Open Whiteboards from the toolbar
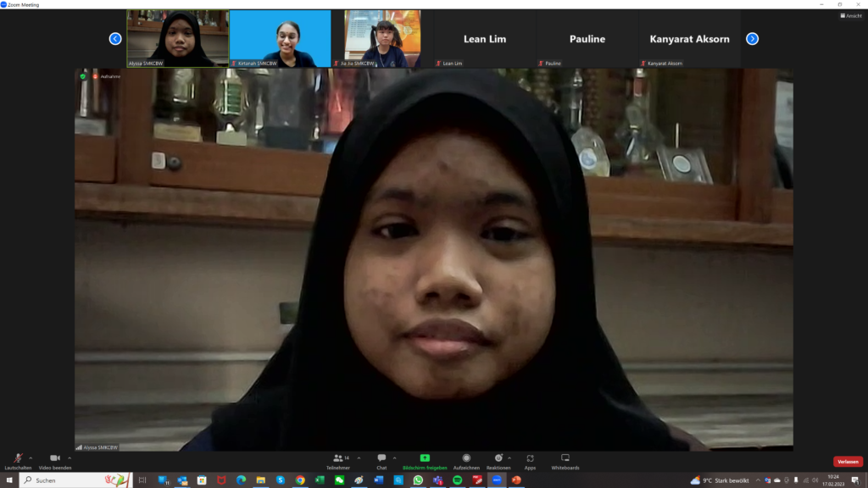 (565, 458)
